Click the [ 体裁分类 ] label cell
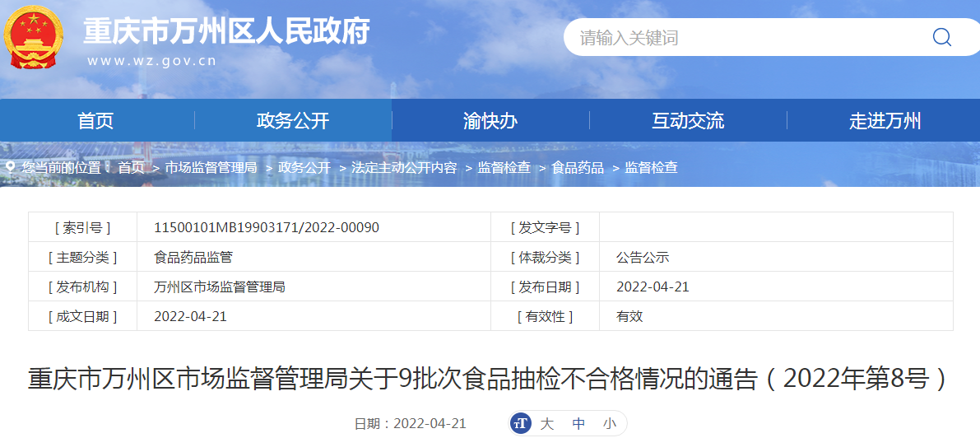The width and height of the screenshot is (980, 438). click(545, 257)
